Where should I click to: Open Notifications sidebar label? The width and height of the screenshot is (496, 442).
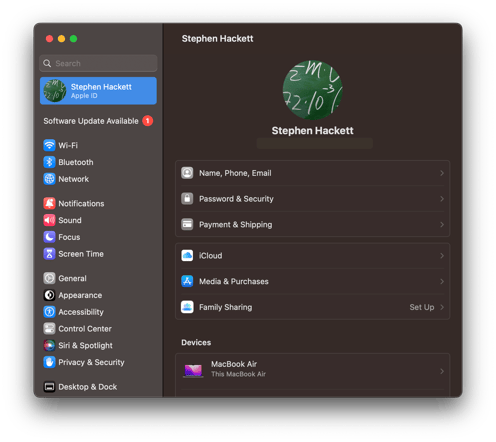pyautogui.click(x=81, y=203)
